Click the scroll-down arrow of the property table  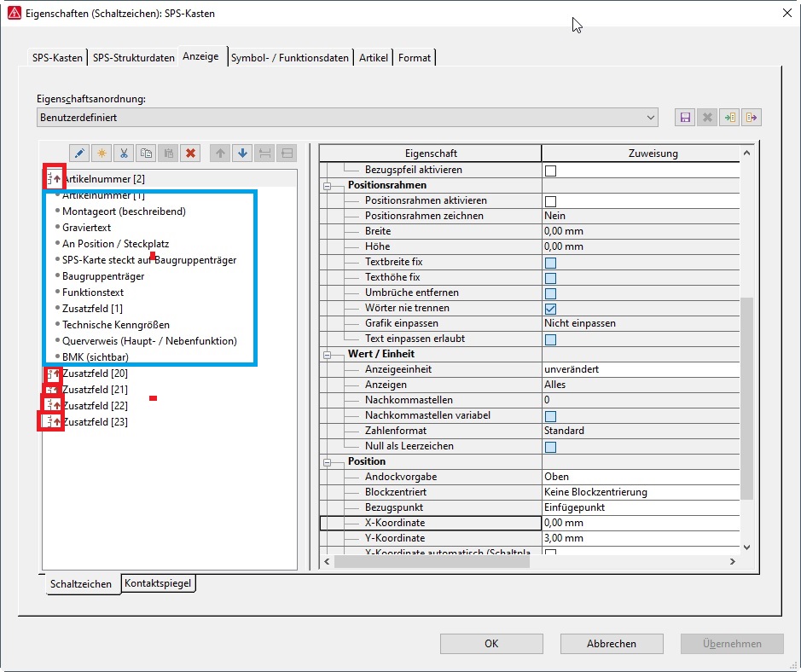click(746, 547)
